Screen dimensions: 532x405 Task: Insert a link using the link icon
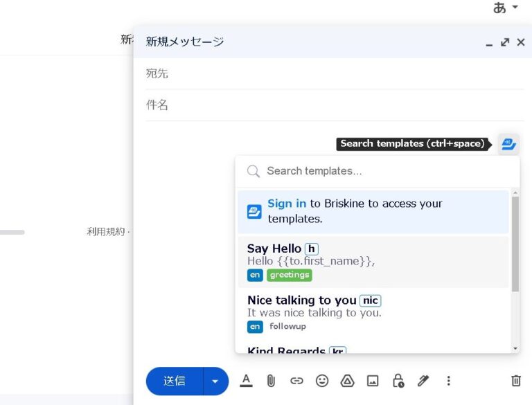tap(296, 381)
